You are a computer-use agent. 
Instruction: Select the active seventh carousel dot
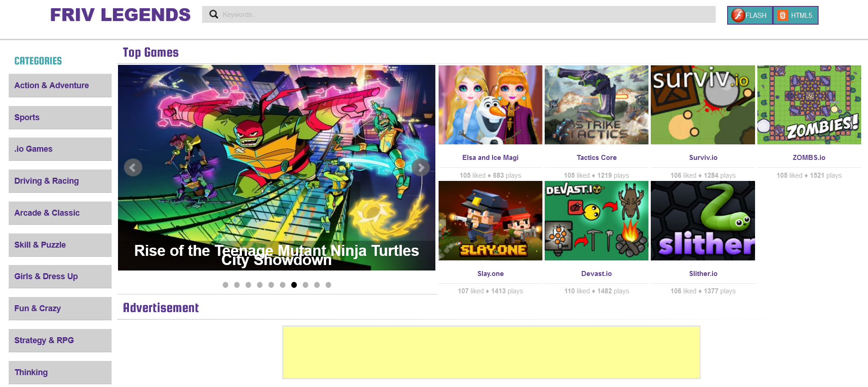[x=294, y=285]
